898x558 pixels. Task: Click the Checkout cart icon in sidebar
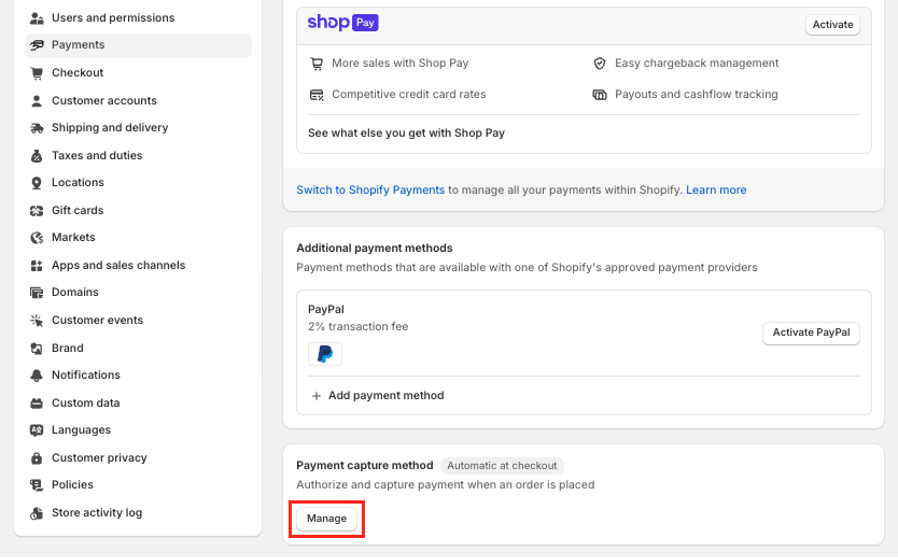[x=37, y=73]
